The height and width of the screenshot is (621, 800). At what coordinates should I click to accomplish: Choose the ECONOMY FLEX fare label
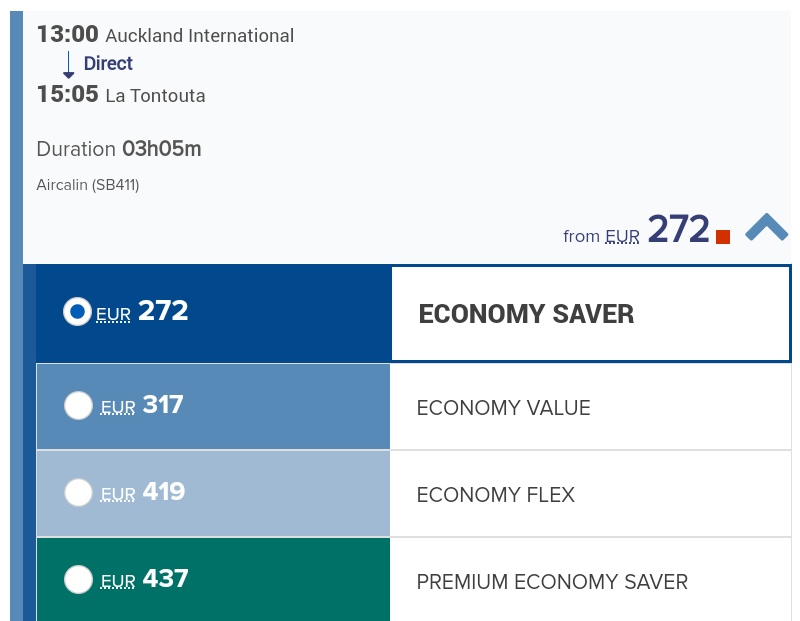[495, 495]
